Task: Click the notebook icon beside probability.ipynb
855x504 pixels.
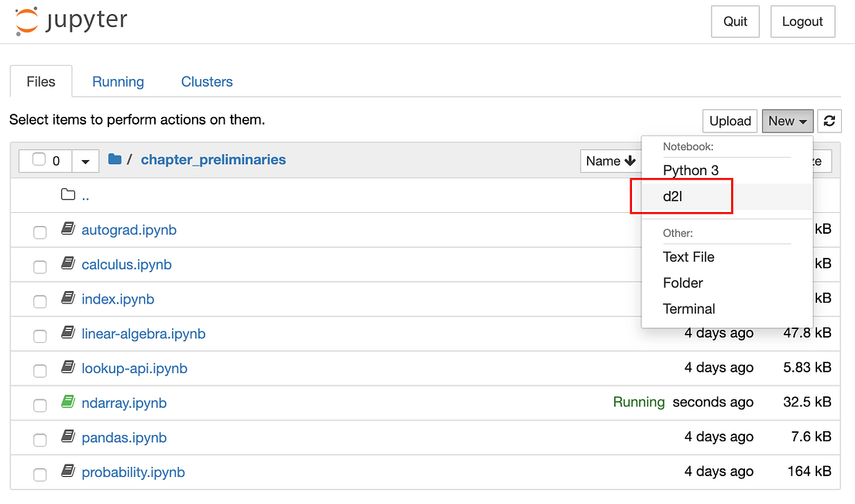Action: (x=68, y=471)
